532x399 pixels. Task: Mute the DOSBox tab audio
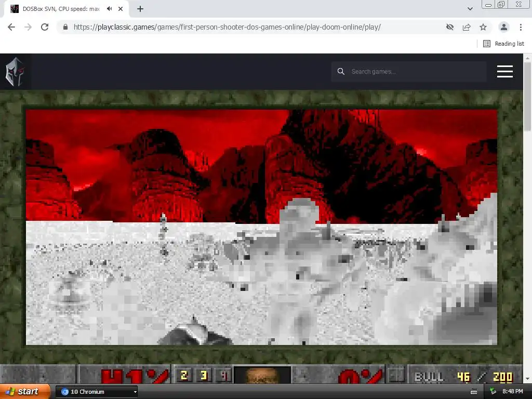(109, 9)
